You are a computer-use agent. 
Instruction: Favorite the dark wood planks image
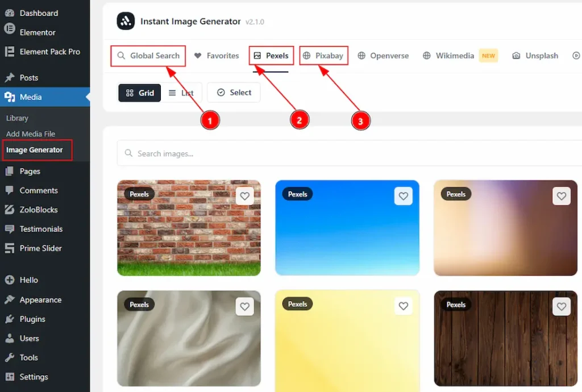[x=561, y=306]
